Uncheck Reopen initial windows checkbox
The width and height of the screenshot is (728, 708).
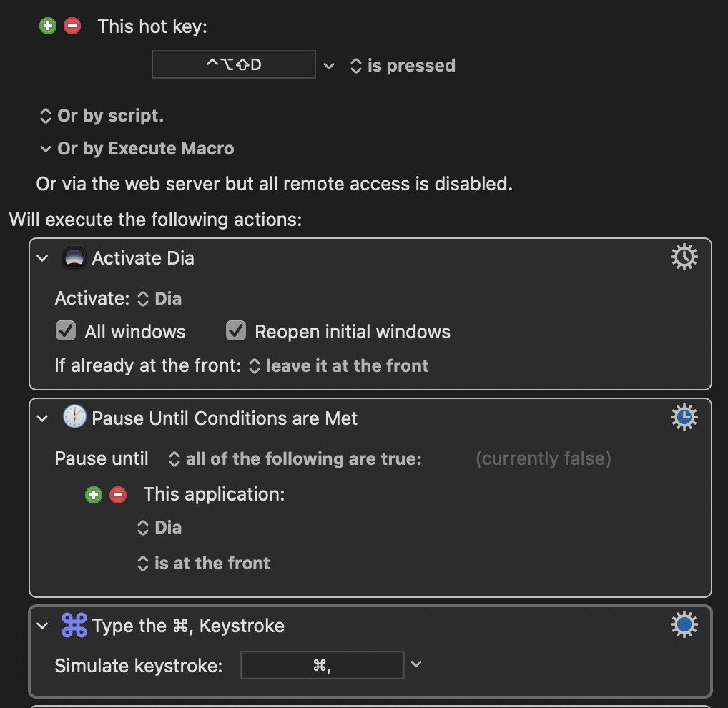coord(236,331)
